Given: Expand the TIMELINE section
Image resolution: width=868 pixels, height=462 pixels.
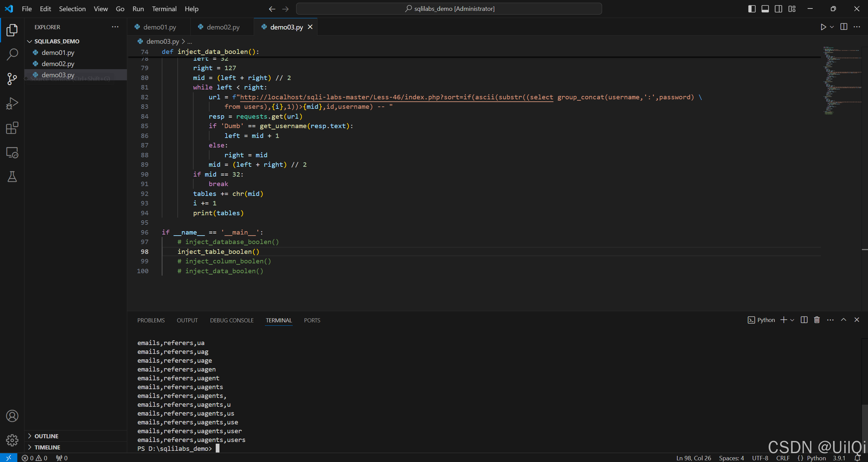Looking at the screenshot, I should tap(47, 447).
